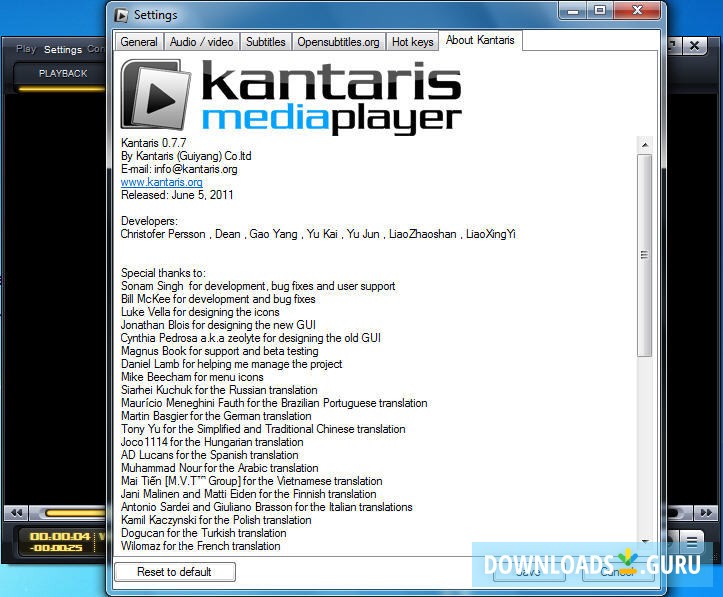Viewport: 723px width, 597px height.
Task: Click the 'Daniel Lamb' project line
Action: click(x=231, y=364)
